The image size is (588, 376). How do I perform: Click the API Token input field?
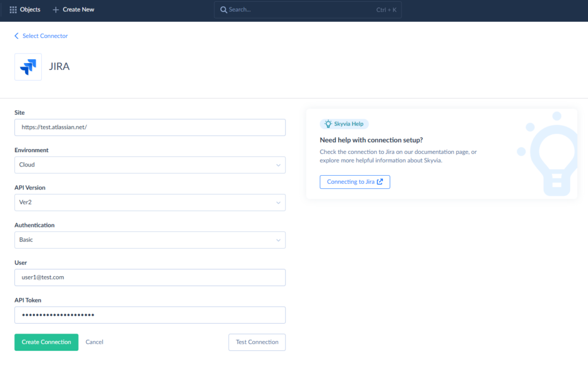pyautogui.click(x=149, y=315)
